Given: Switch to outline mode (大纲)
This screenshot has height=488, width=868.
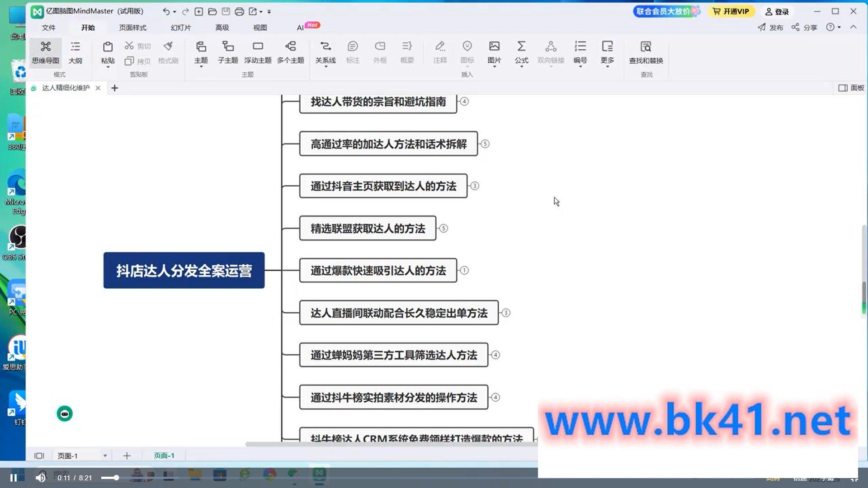Looking at the screenshot, I should coord(75,52).
